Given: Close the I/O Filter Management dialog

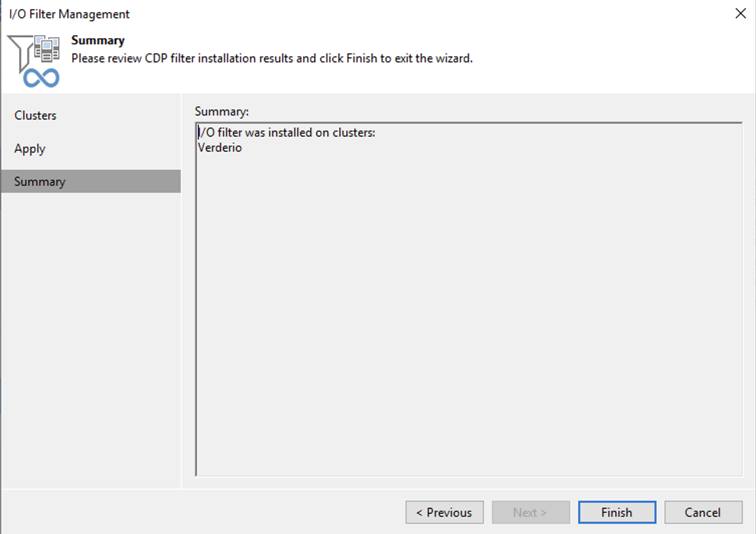Looking at the screenshot, I should point(740,14).
